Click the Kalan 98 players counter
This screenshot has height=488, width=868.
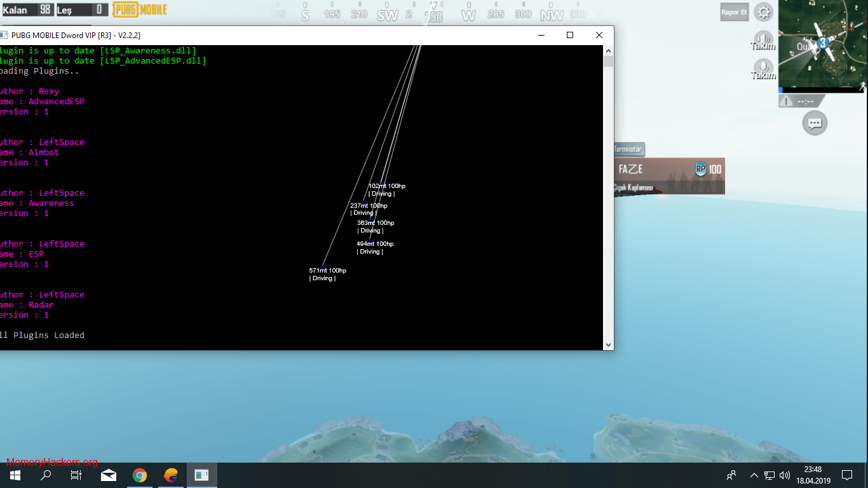click(x=27, y=10)
